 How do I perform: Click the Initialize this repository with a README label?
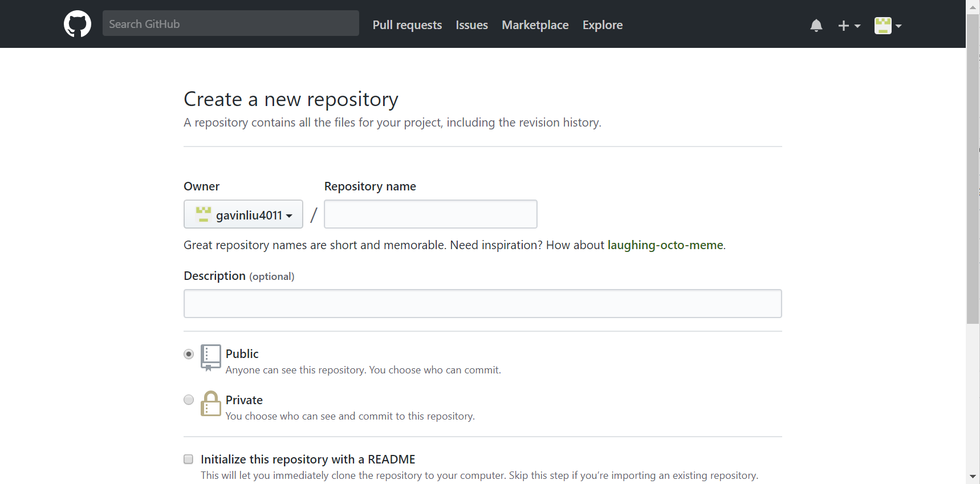pyautogui.click(x=308, y=459)
